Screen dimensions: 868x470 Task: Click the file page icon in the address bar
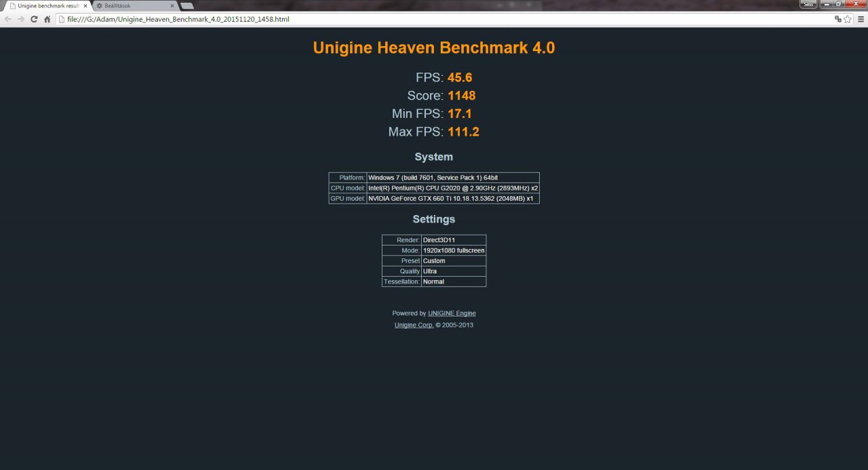[61, 19]
